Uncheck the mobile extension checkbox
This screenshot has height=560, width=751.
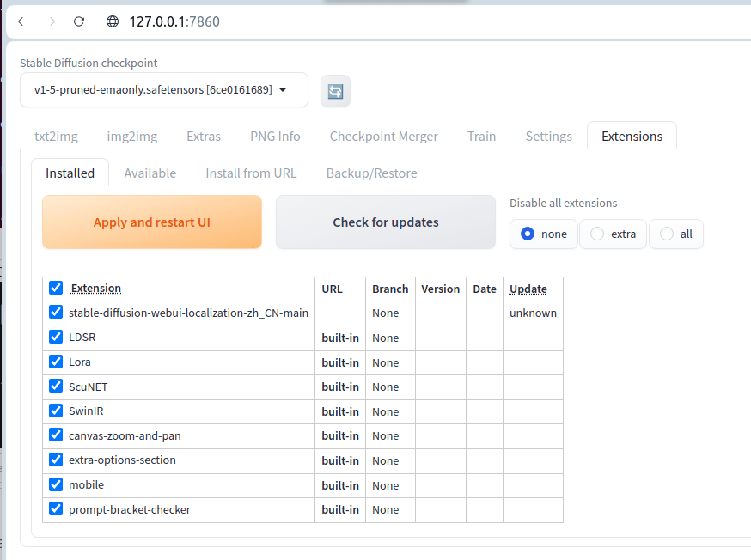pyautogui.click(x=56, y=484)
